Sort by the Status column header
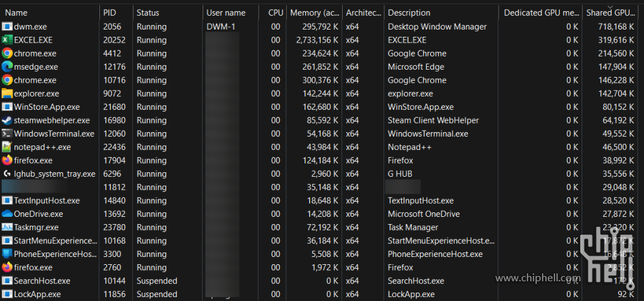This screenshot has width=644, height=301. (x=168, y=12)
